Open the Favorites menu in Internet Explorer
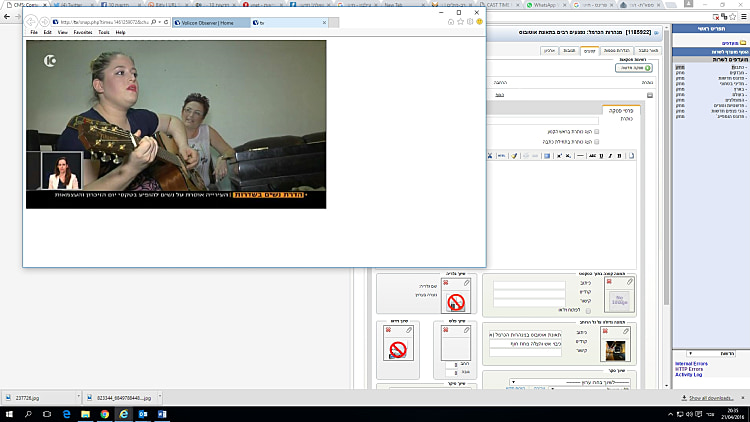This screenshot has width=750, height=422. pos(82,32)
